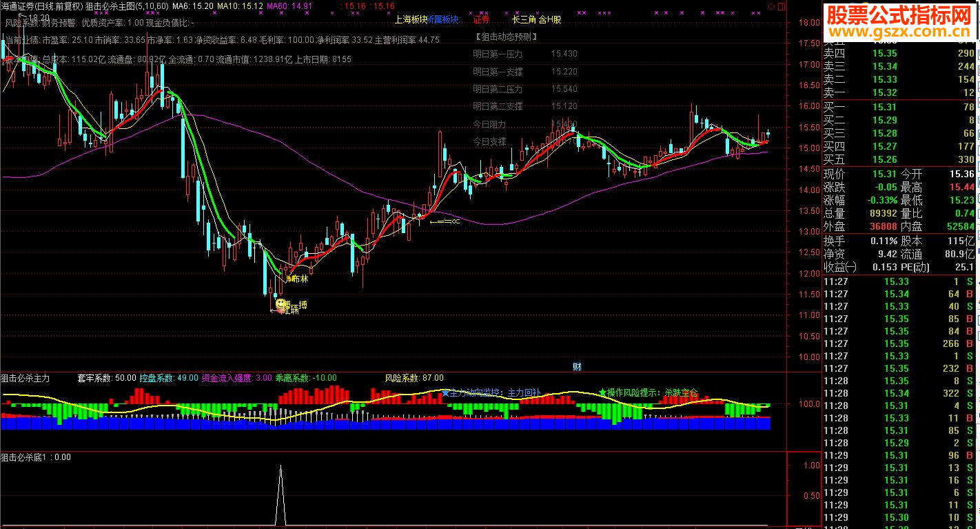Click the 买一 15.31 order book row
Viewport: 980px width, 529px height.
900,107
